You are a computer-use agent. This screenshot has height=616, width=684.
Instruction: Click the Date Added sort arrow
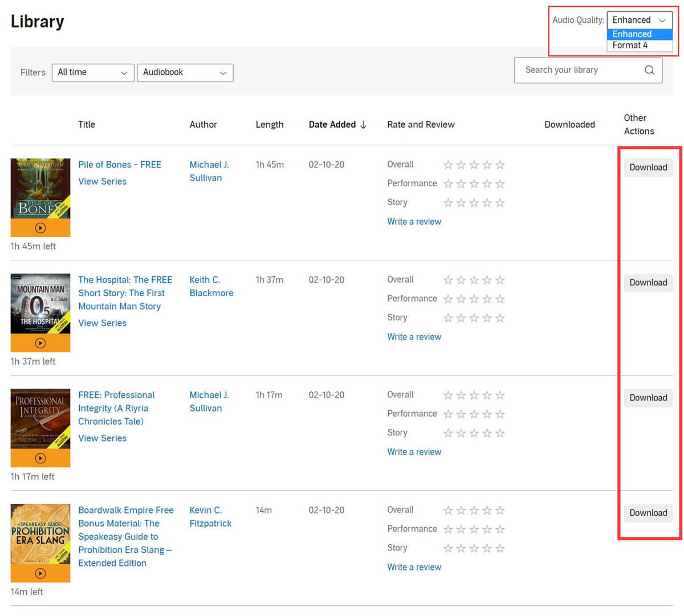[x=363, y=124]
